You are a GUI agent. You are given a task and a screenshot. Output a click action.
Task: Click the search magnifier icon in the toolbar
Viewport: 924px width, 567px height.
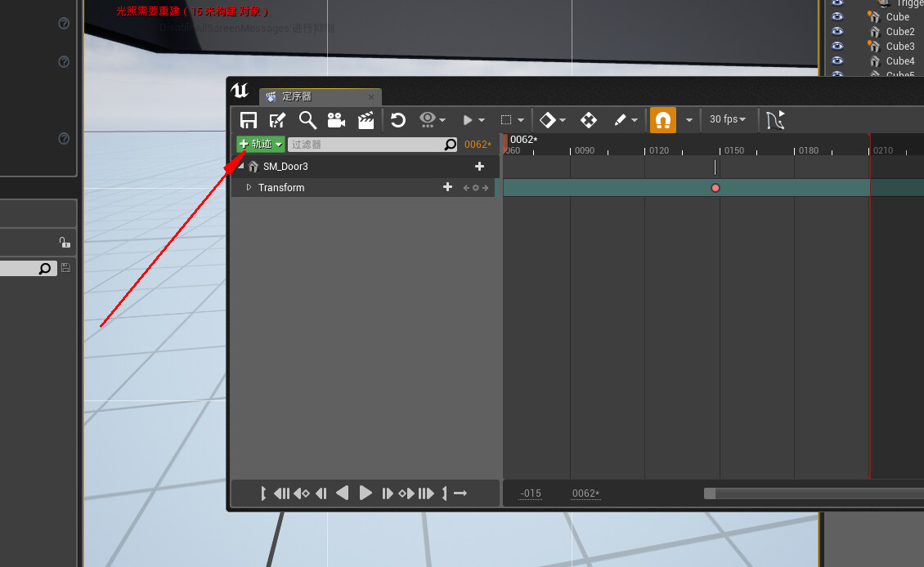307,119
